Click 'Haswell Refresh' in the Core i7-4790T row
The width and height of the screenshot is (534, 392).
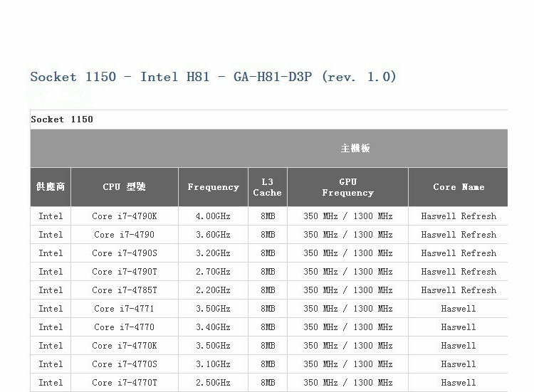pos(459,272)
